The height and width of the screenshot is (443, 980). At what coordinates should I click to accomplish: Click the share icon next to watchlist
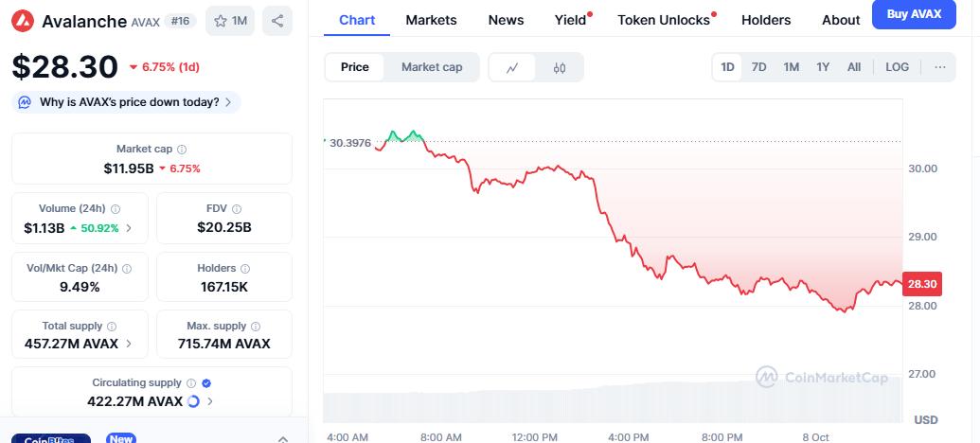point(276,21)
